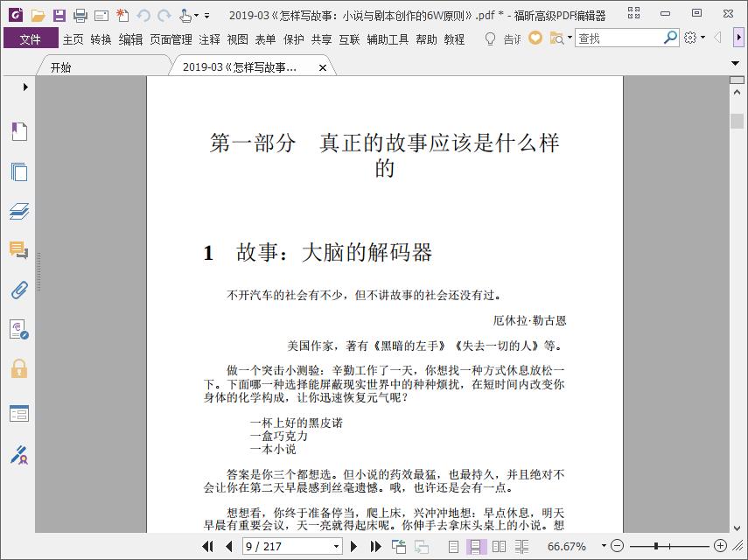This screenshot has height=560, width=748.
Task: Open the 互联 connect tab
Action: tap(349, 39)
